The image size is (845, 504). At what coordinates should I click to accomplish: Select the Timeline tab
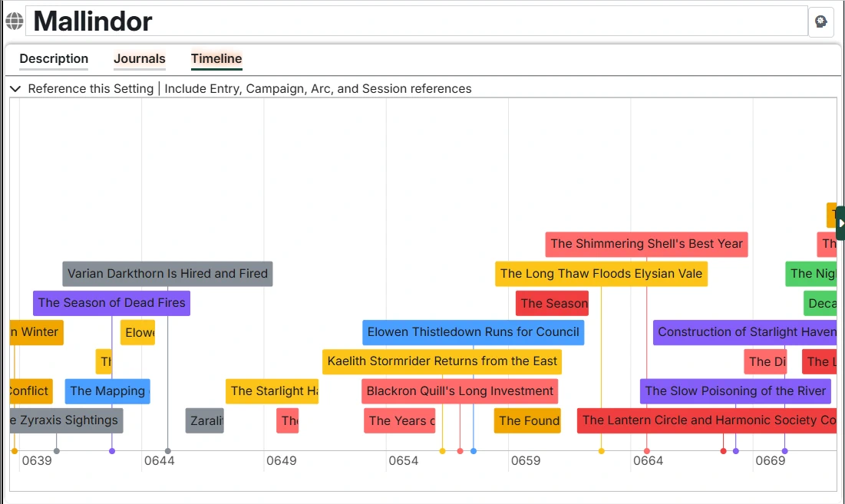pos(216,59)
